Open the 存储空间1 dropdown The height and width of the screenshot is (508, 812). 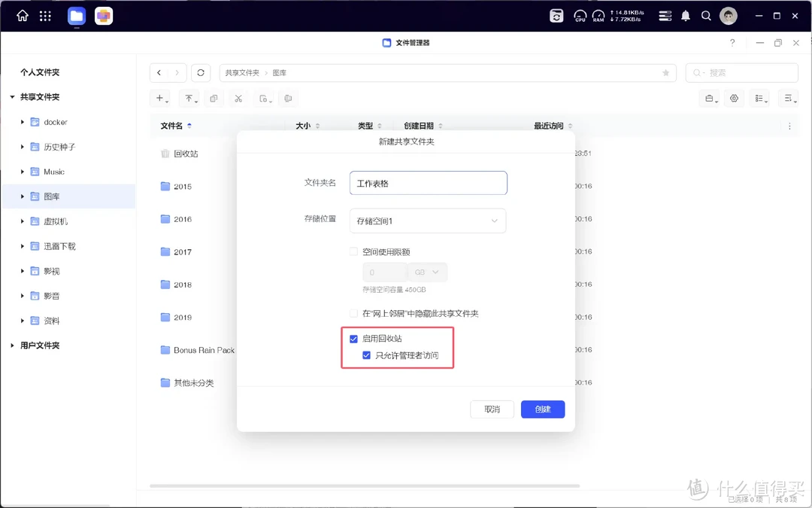point(427,221)
